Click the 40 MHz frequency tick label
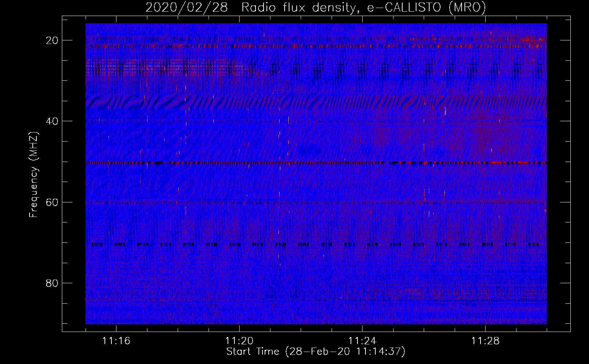 52,121
